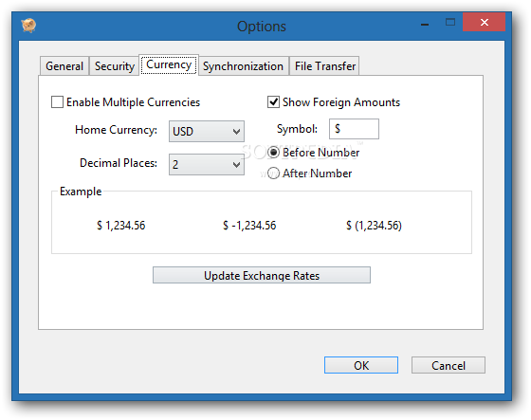Cancel the Options dialog
This screenshot has width=531, height=420.
[448, 365]
